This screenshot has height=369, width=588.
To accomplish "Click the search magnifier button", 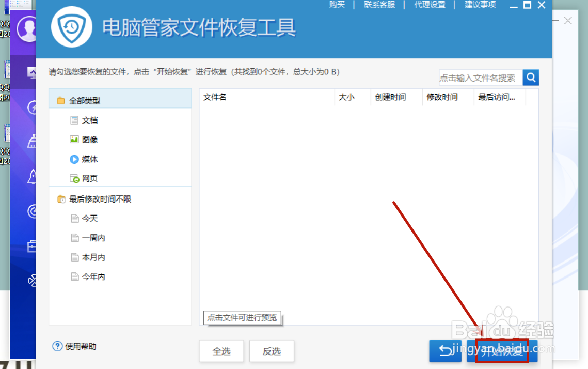I will [531, 78].
